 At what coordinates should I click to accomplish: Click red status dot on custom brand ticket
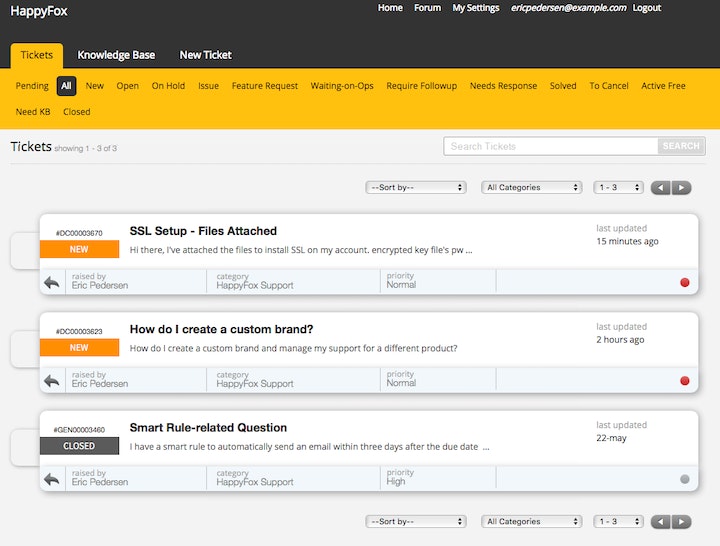coord(685,381)
